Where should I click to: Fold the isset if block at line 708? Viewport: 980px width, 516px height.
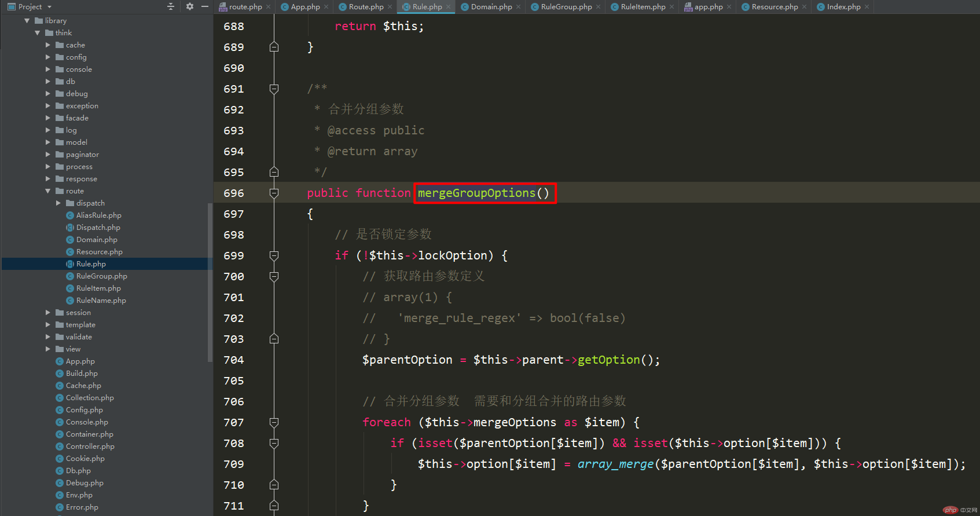(274, 443)
